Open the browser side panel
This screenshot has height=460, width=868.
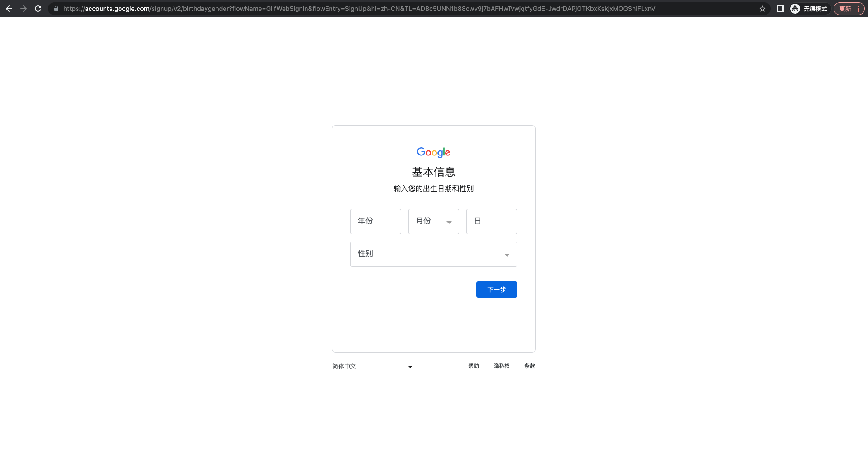tap(781, 9)
